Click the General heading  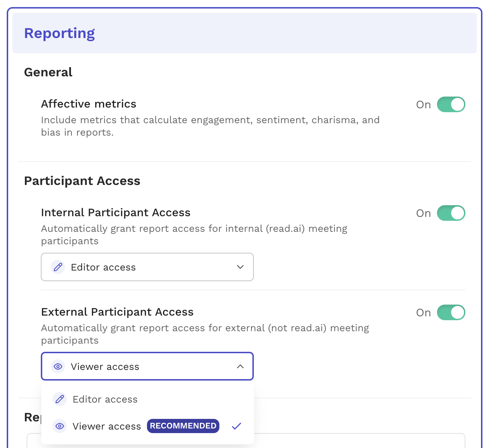48,72
